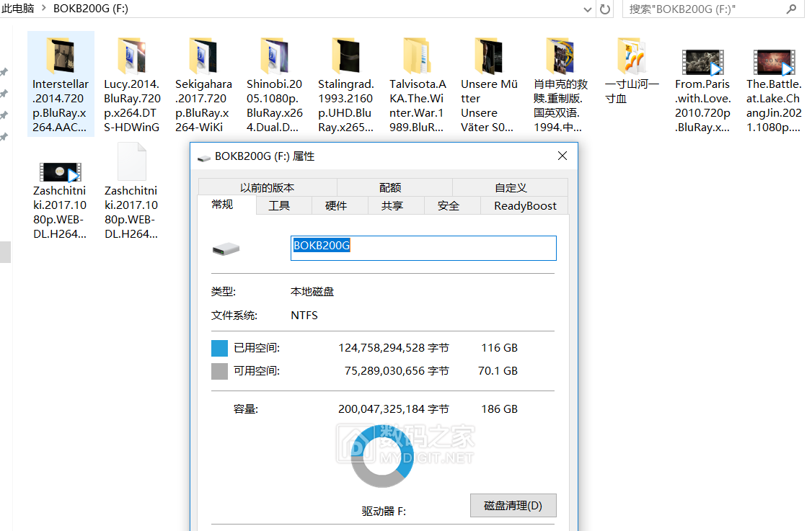The width and height of the screenshot is (812, 531).
Task: Select the Lucy.2014.BluRay.720p folder icon
Action: click(132, 55)
